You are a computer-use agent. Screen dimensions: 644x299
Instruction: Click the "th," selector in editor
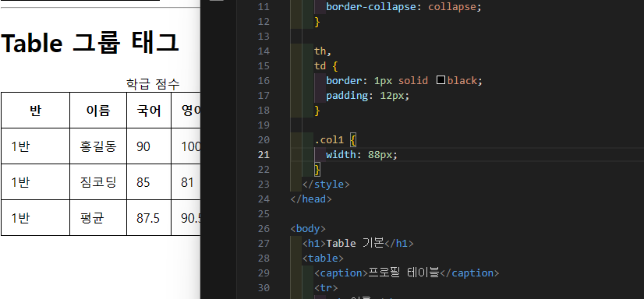coord(323,51)
